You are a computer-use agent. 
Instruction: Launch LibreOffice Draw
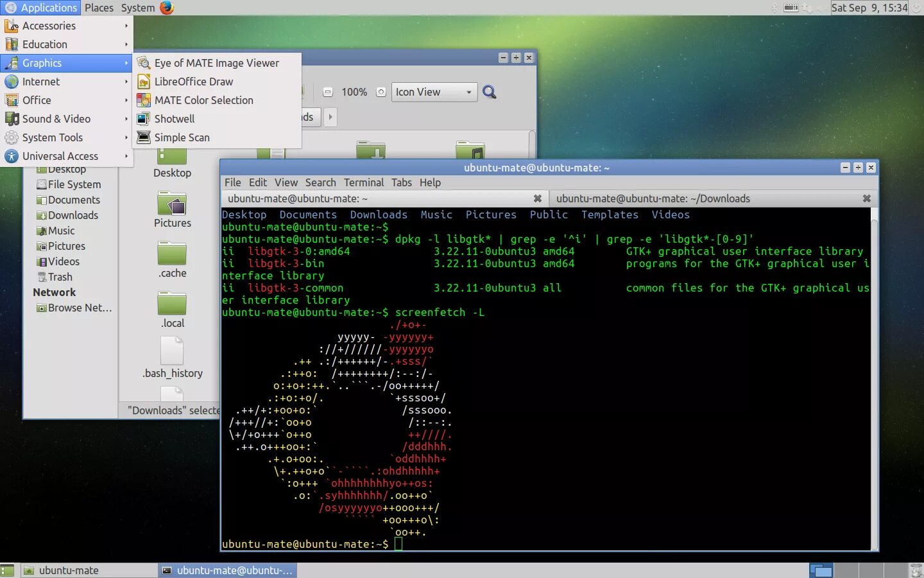pyautogui.click(x=217, y=82)
